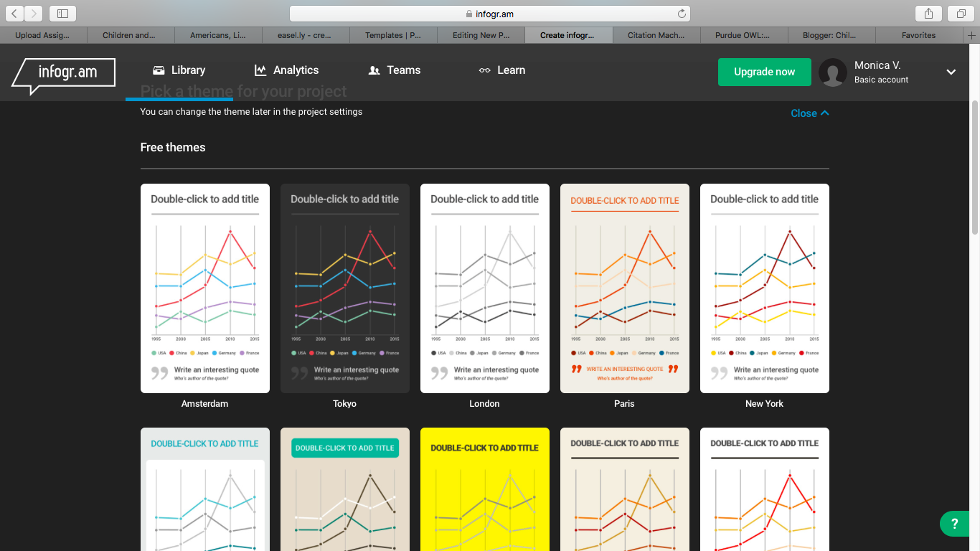The width and height of the screenshot is (980, 551).
Task: Click the Safari back button
Action: point(15,14)
